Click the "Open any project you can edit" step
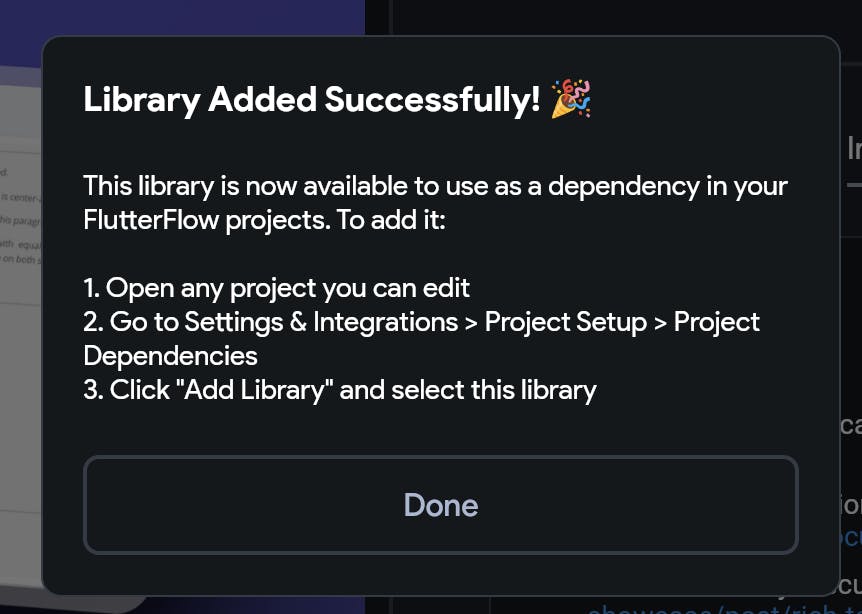This screenshot has width=862, height=614. pyautogui.click(x=277, y=288)
